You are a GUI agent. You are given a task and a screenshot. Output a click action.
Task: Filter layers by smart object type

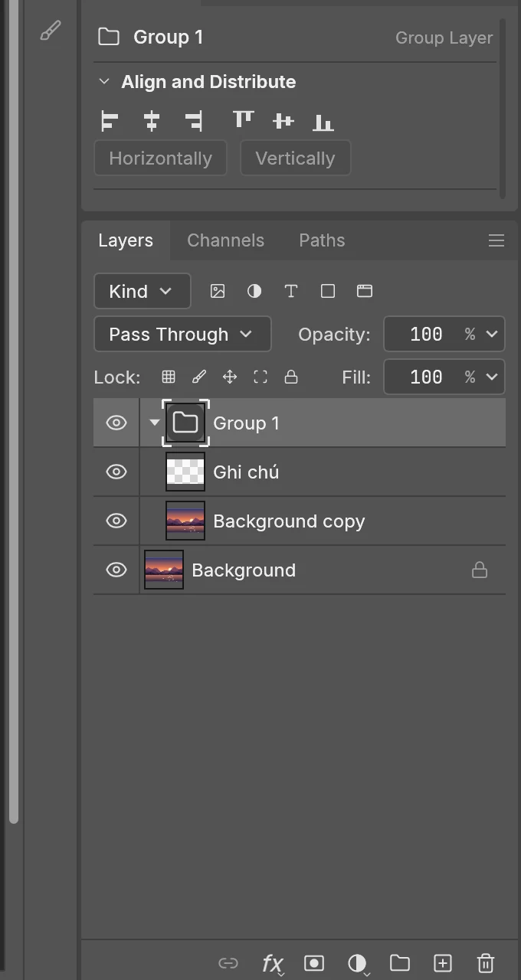coord(365,291)
